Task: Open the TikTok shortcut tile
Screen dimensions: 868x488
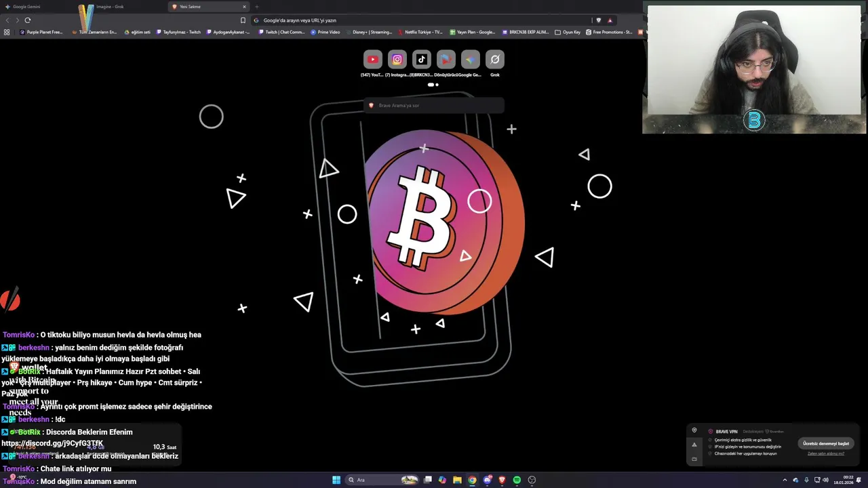Action: tap(421, 60)
